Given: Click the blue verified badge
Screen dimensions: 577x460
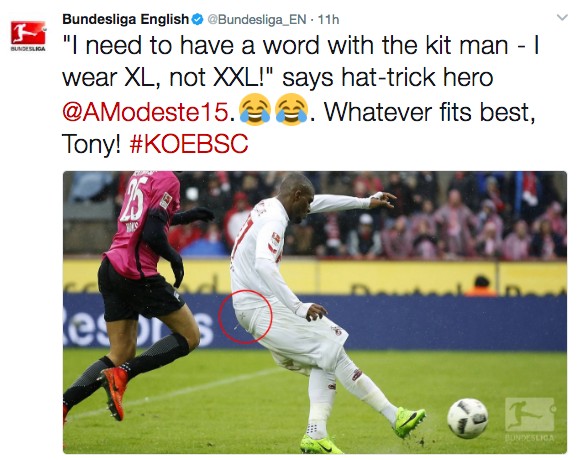Looking at the screenshot, I should 198,19.
